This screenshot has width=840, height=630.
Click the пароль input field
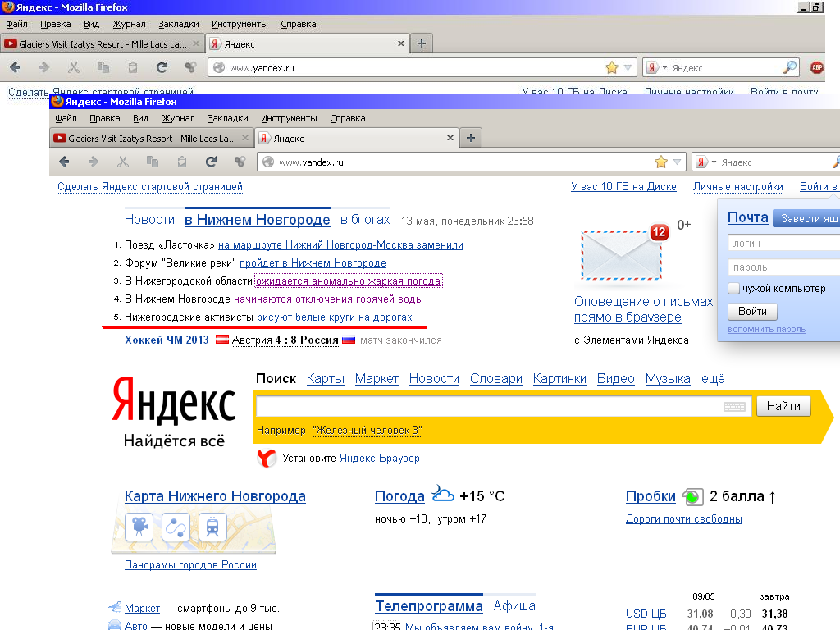[x=783, y=267]
